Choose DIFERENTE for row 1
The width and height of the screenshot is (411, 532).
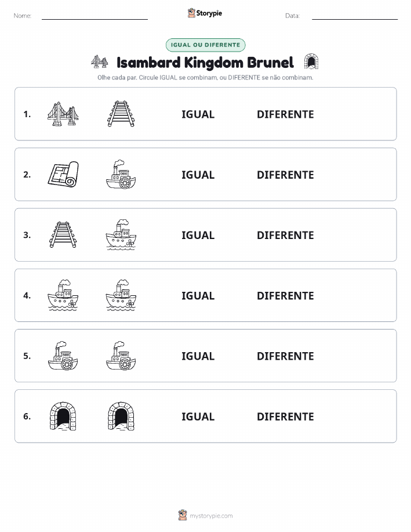click(285, 114)
